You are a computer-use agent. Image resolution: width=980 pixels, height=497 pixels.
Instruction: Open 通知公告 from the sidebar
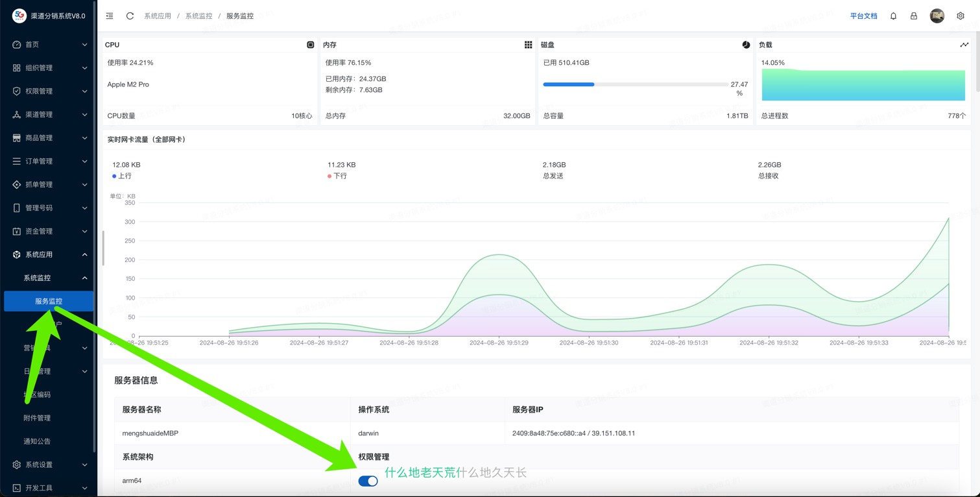click(37, 441)
